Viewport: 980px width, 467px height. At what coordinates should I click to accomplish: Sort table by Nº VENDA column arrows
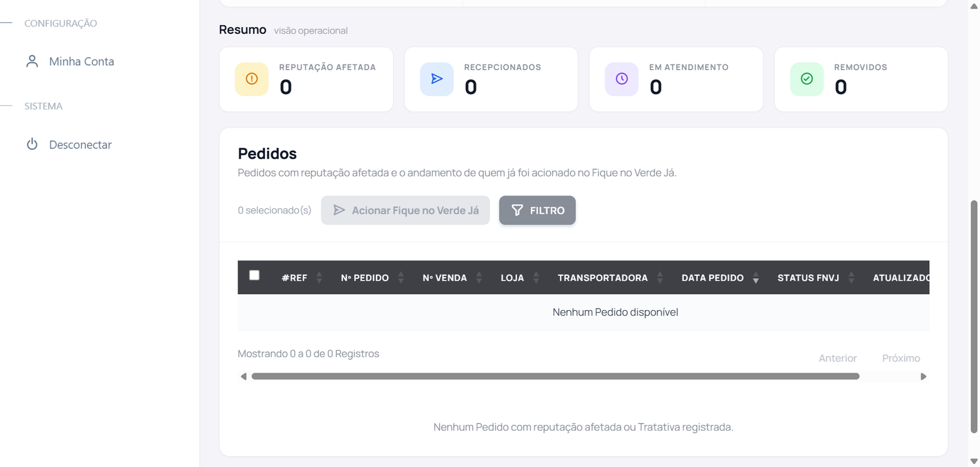(479, 278)
